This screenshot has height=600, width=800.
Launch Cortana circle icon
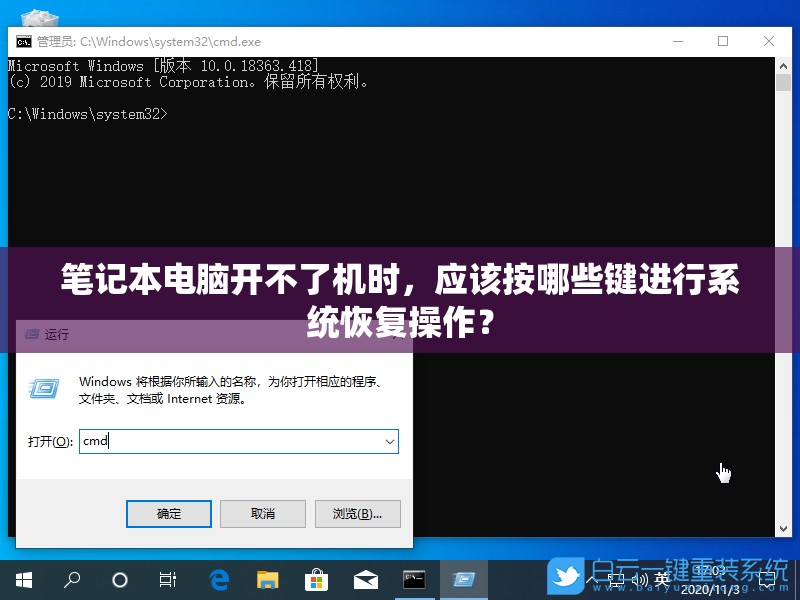[120, 580]
